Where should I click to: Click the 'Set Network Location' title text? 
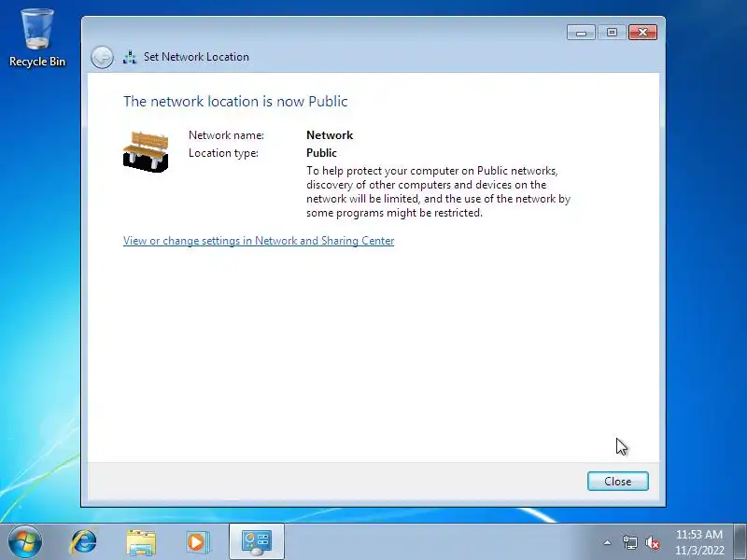click(196, 57)
